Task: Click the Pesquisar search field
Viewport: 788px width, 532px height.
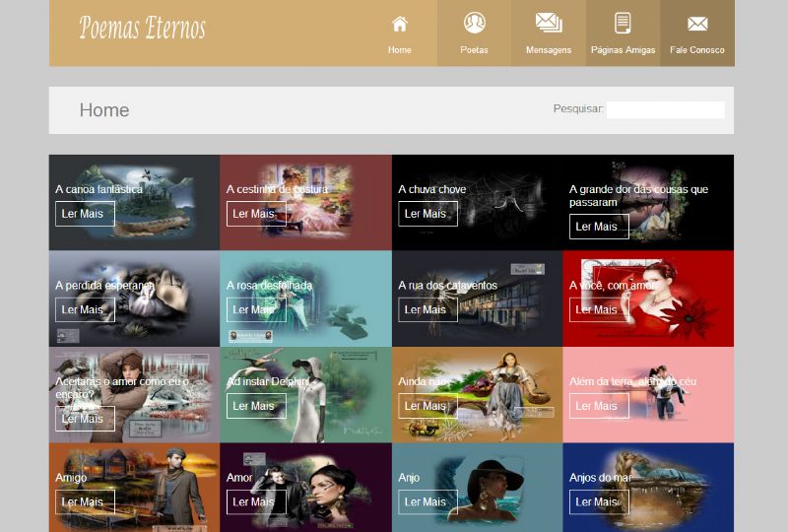Action: 665,109
